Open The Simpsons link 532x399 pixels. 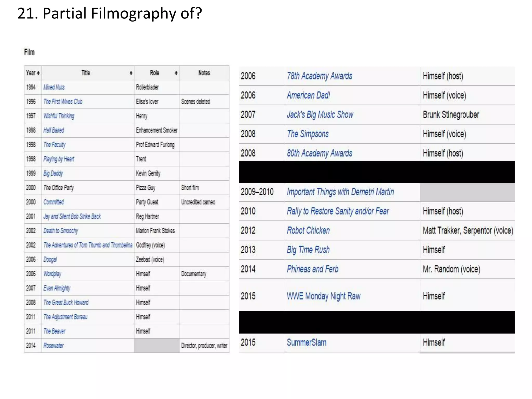(x=308, y=134)
